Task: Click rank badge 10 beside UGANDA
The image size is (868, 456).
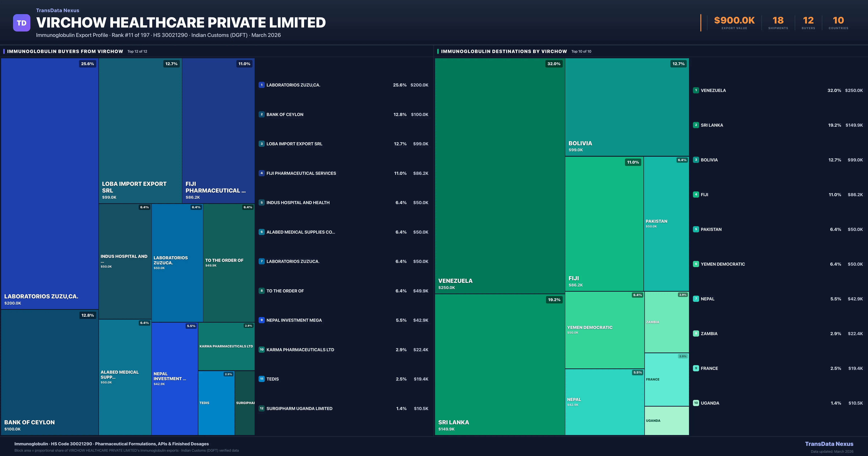Action: coord(696,403)
